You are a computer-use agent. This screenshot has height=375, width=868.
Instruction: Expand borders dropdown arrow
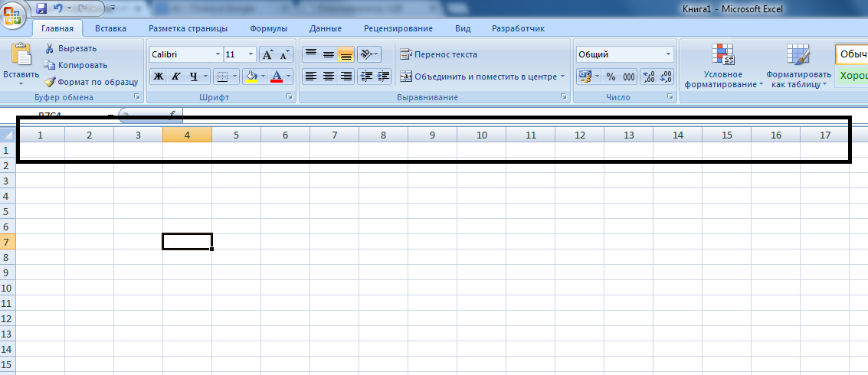tap(234, 77)
